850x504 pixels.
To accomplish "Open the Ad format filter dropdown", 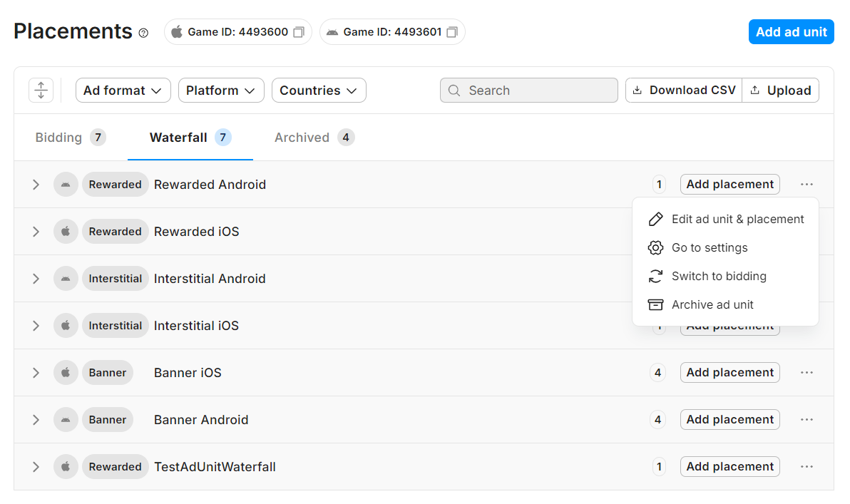I will [x=123, y=91].
